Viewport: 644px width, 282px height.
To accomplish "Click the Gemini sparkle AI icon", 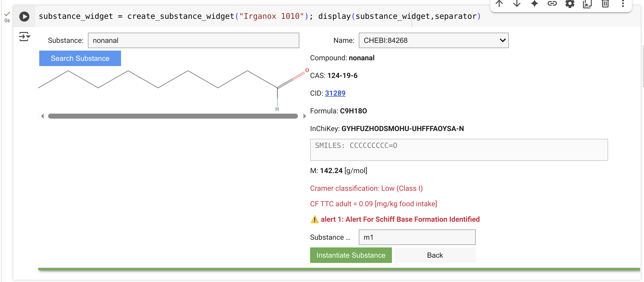I will [x=535, y=4].
